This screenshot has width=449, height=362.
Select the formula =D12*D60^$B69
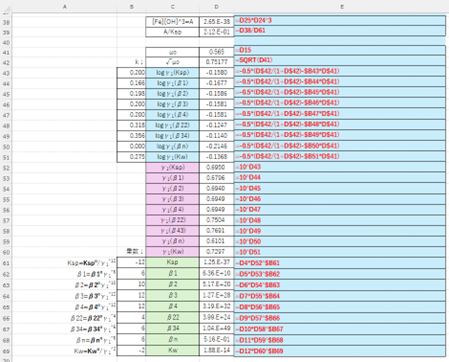(340, 351)
